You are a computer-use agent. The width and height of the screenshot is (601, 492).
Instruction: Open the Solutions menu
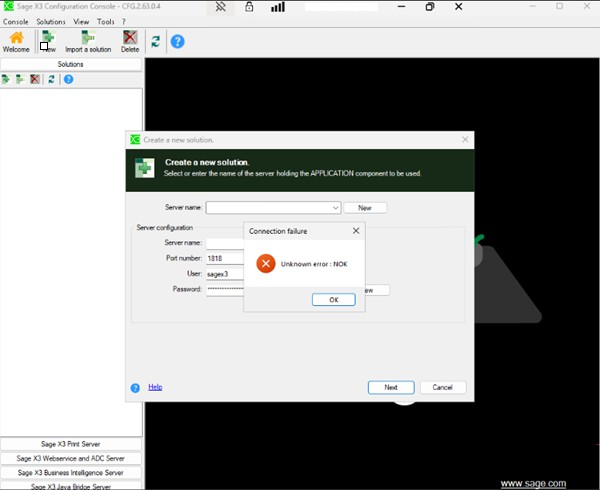point(51,22)
